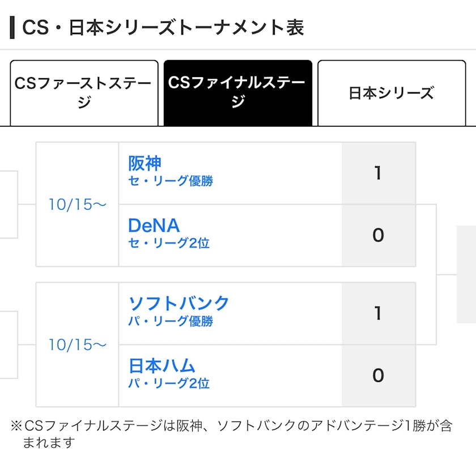The width and height of the screenshot is (476, 464).
Task: Click the セ・リーグ優勝 label under 阪神
Action: (x=170, y=181)
